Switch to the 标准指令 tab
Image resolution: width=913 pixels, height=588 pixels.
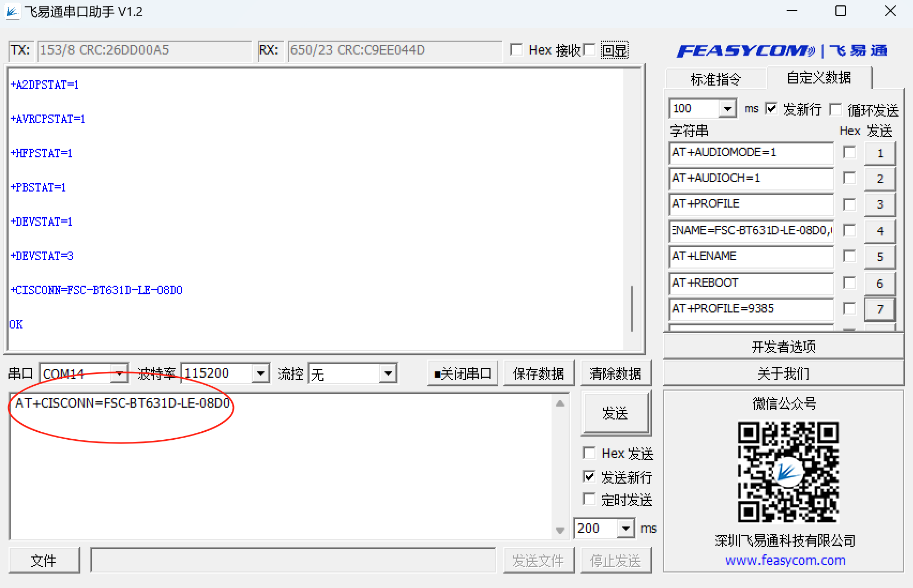pos(715,79)
